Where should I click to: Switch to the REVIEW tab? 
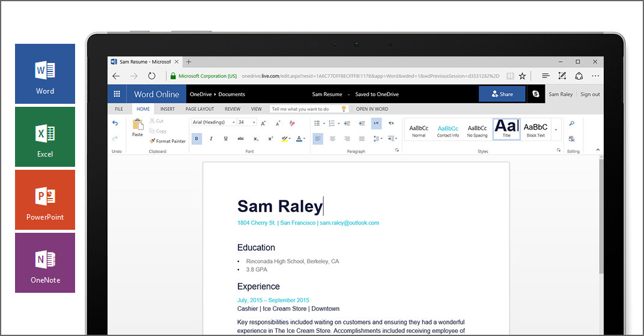point(232,109)
